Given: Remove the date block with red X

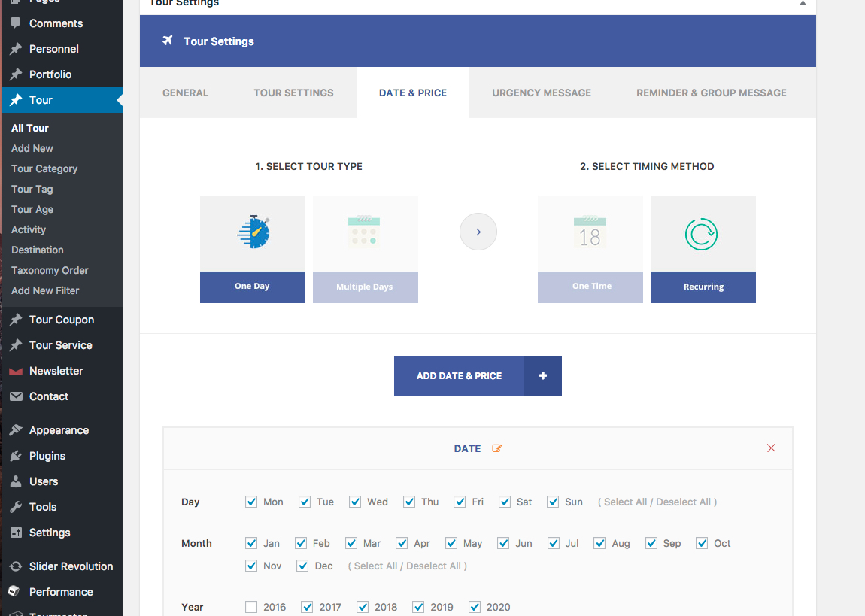Looking at the screenshot, I should pos(771,448).
